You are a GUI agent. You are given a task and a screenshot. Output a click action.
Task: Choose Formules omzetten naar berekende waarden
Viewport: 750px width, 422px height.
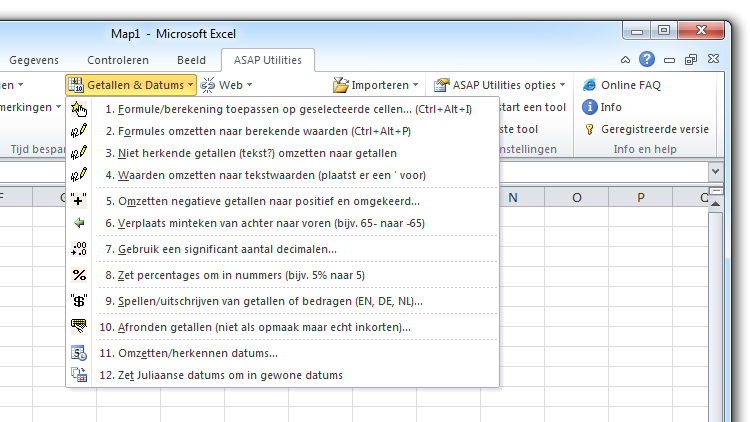point(283,131)
